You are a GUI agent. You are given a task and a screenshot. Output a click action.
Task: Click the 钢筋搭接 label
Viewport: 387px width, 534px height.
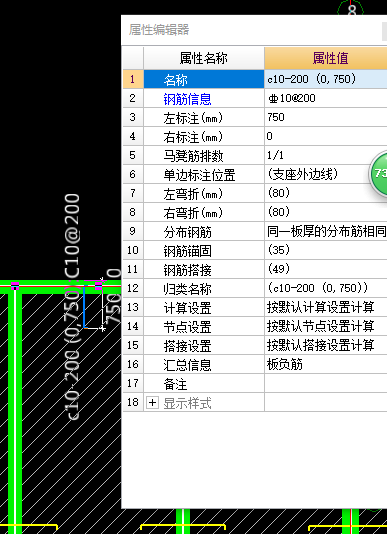point(187,270)
